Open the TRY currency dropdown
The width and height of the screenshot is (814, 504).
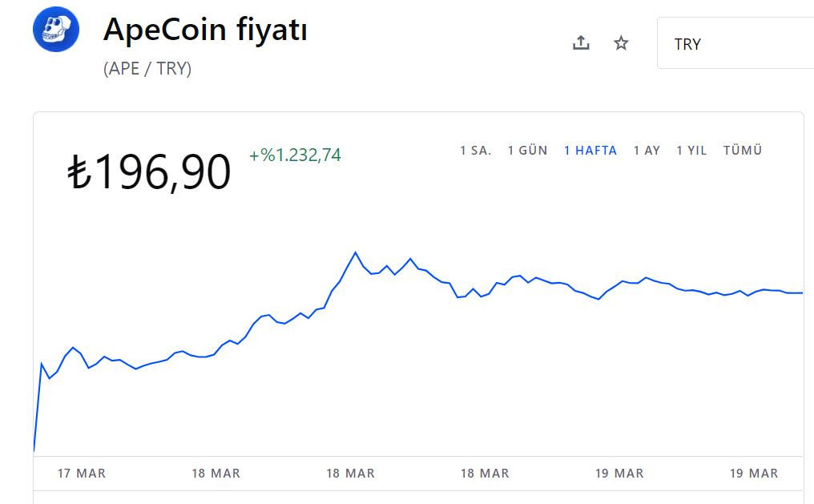coord(735,43)
